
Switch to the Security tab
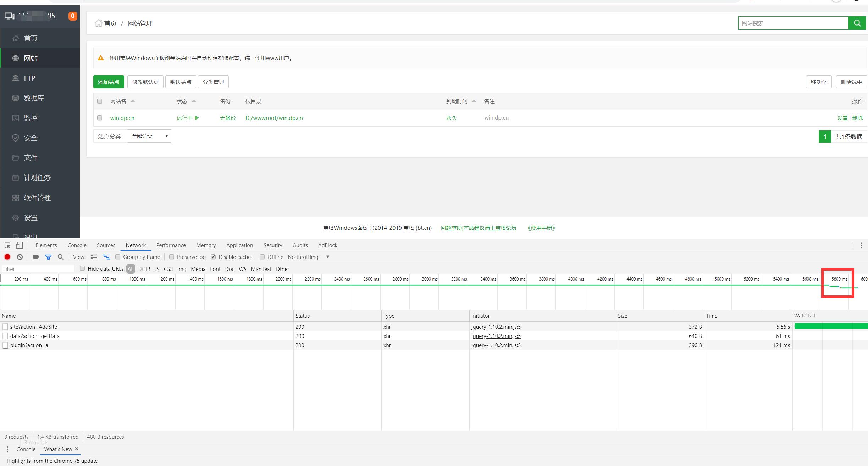point(273,245)
